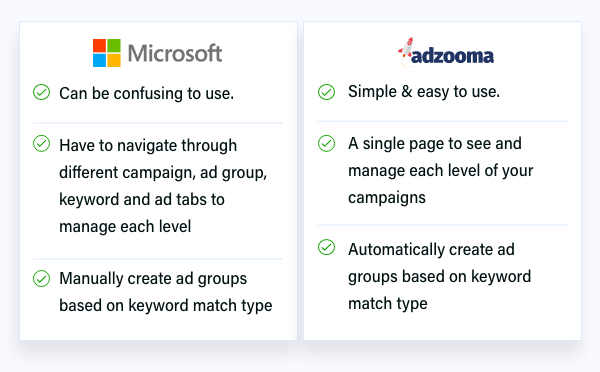
Task: Click checkmark next to 'Can be confusing to use'
Action: 41,92
